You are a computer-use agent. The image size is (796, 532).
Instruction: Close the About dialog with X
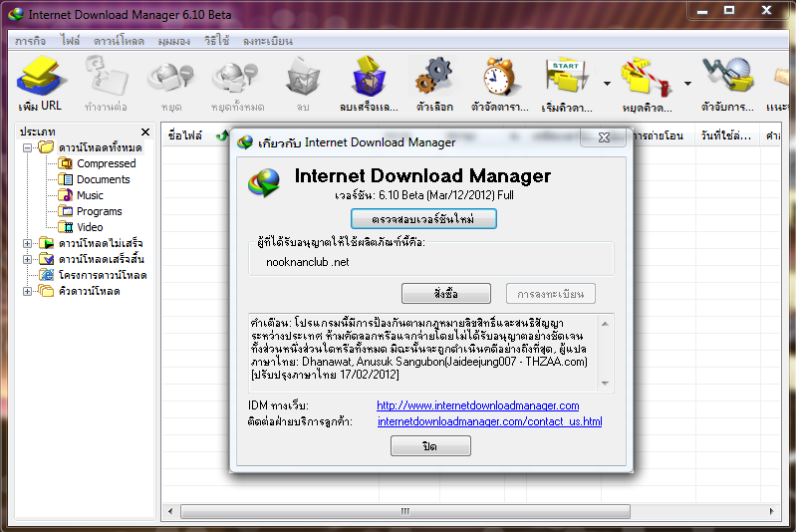(x=604, y=137)
